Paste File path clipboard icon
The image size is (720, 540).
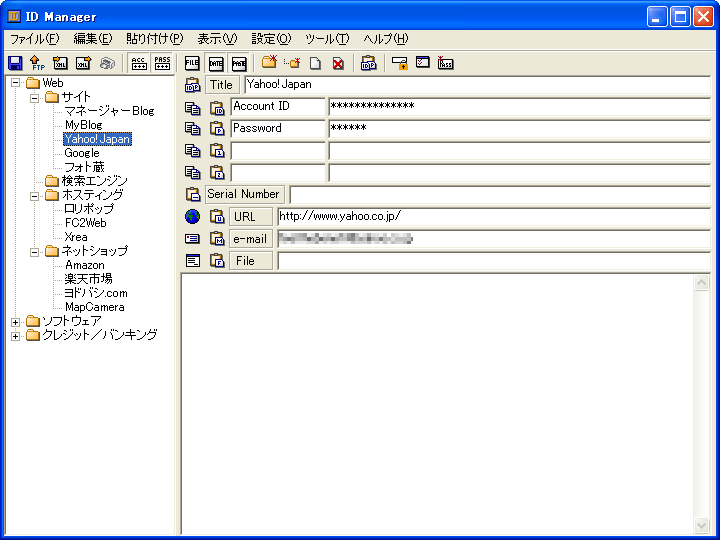(217, 261)
